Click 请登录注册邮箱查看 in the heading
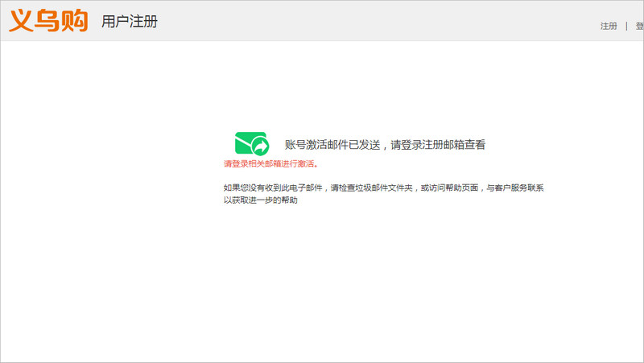Viewport: 644px width, 363px height. pyautogui.click(x=438, y=145)
